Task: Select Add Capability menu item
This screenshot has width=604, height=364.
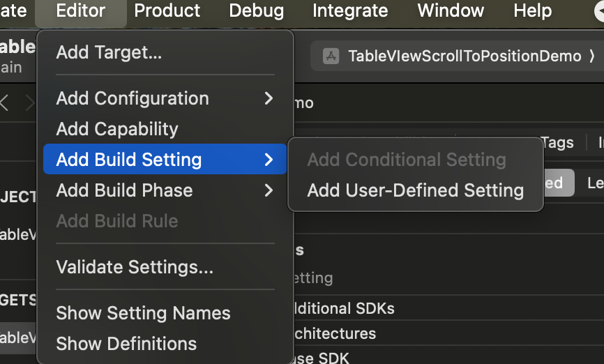Action: [x=117, y=129]
